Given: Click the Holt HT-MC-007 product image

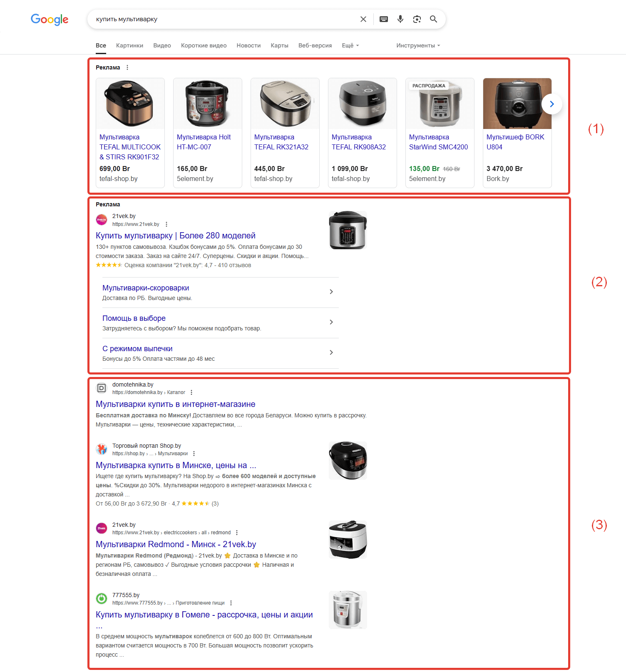Looking at the screenshot, I should click(x=208, y=104).
